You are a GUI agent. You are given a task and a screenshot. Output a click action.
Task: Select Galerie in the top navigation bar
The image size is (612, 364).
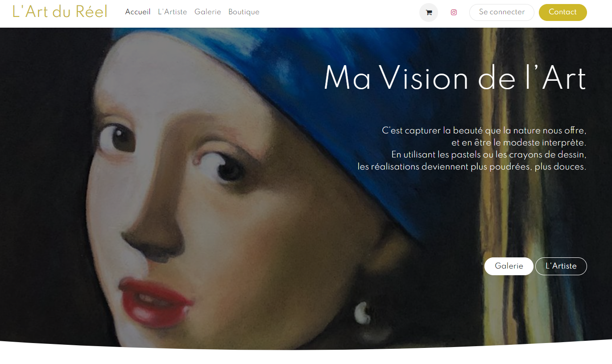(208, 12)
